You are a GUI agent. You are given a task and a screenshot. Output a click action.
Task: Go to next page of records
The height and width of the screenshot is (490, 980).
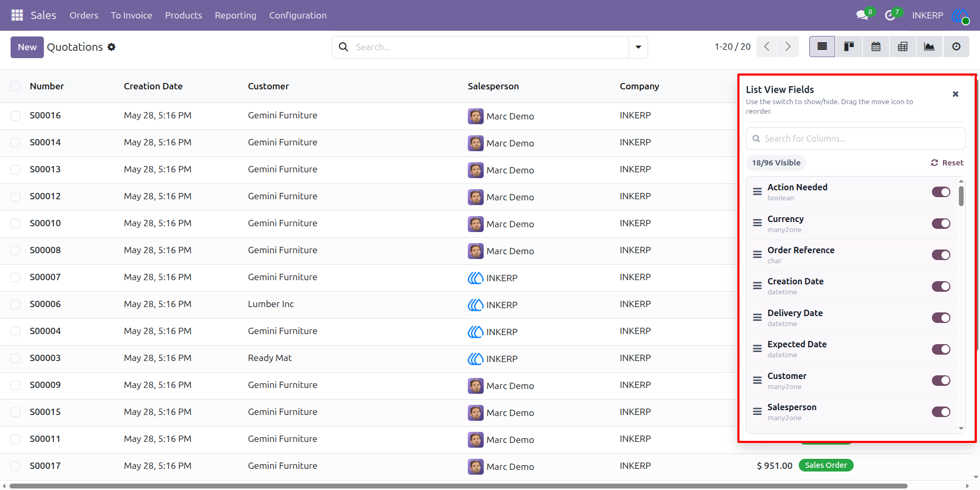pyautogui.click(x=788, y=47)
